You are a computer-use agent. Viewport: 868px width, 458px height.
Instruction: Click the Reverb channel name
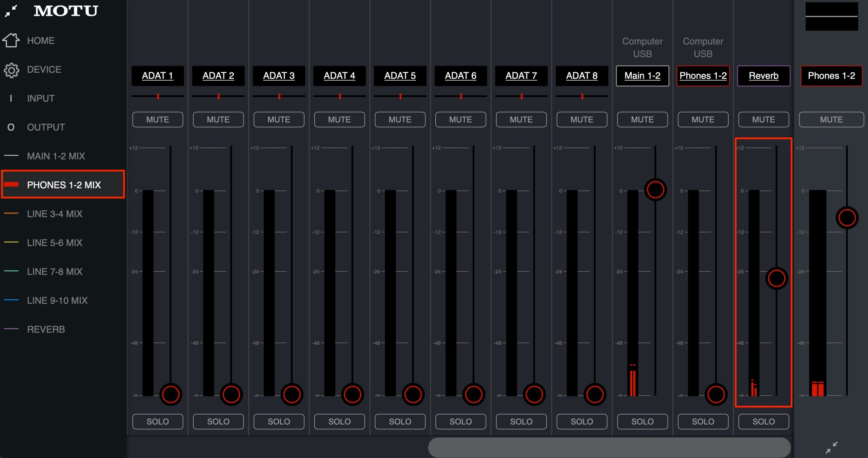click(764, 76)
